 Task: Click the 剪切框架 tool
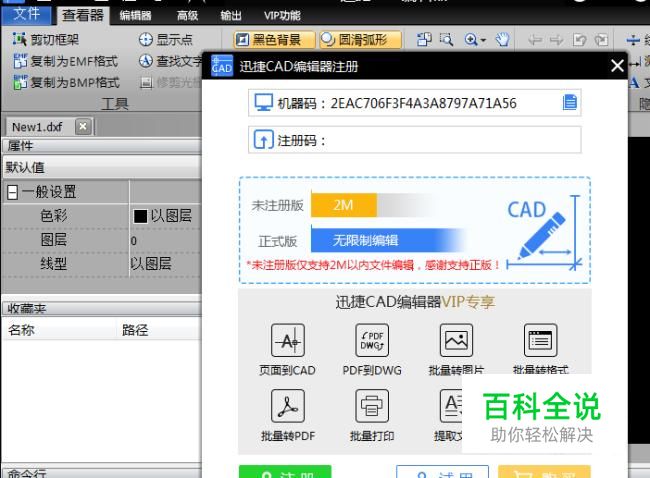[x=46, y=39]
